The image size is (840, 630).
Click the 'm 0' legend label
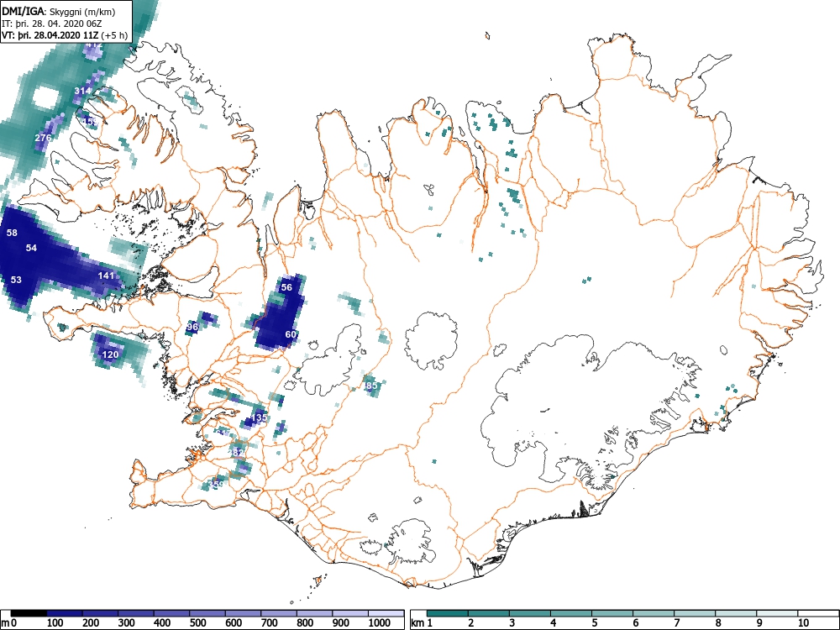[x=8, y=623]
